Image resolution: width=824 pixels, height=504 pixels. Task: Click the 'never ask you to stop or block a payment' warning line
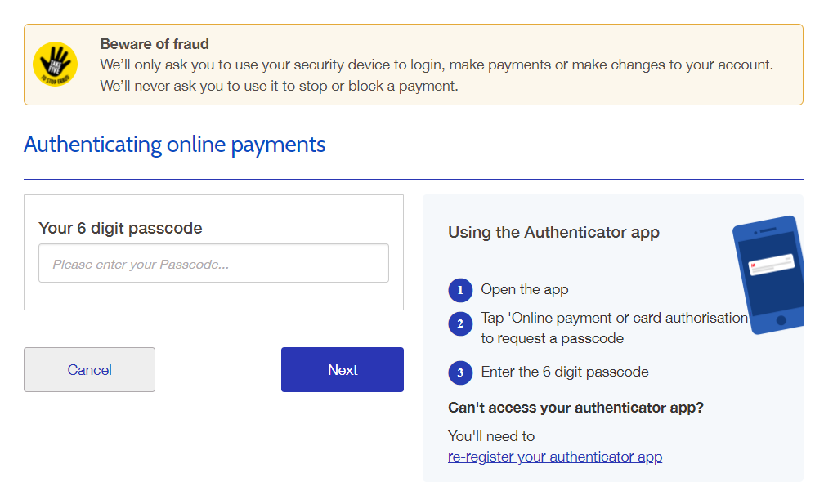[x=279, y=85]
